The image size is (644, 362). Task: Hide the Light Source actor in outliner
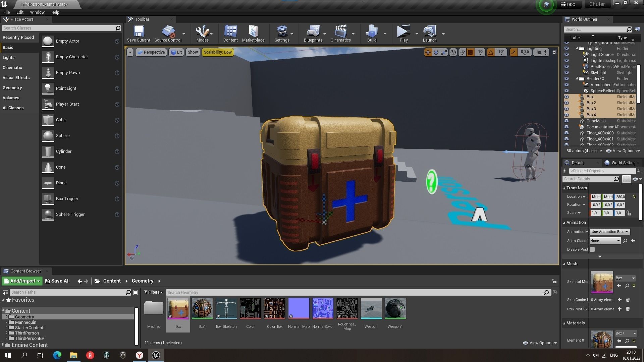click(567, 55)
